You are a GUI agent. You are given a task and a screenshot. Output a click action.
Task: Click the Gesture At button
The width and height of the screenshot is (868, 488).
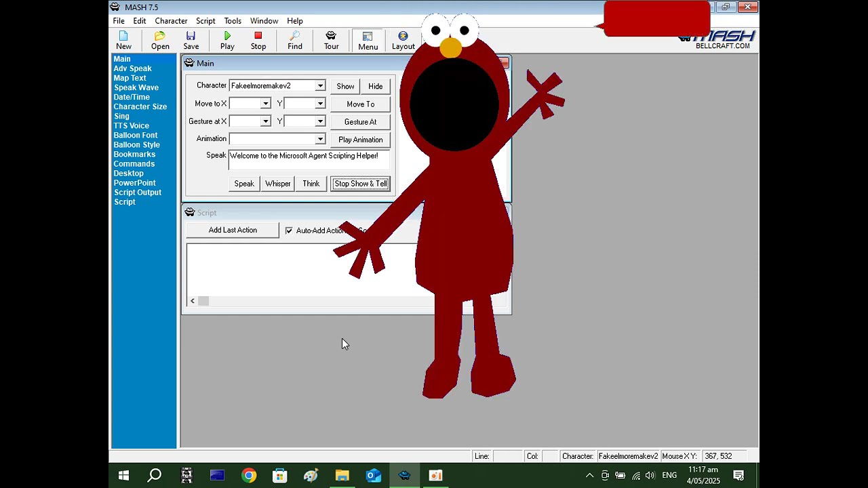(x=360, y=121)
